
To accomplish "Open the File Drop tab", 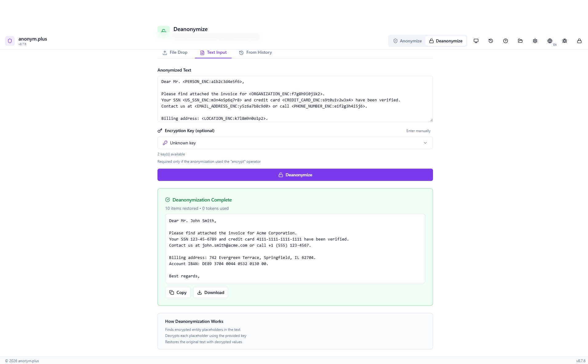I will (175, 53).
